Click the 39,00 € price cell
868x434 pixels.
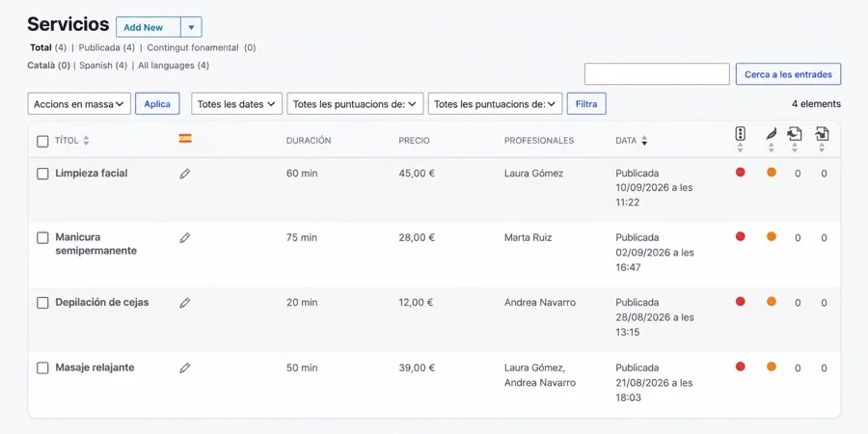[x=417, y=367]
